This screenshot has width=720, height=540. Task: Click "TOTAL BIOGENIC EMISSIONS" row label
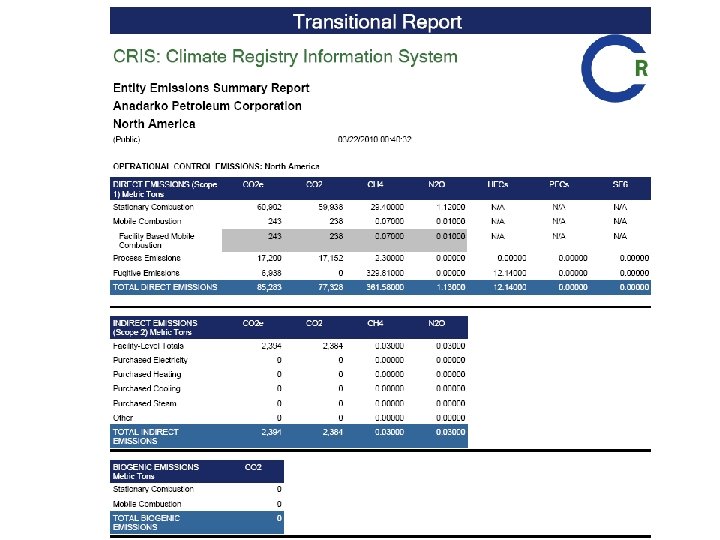[x=146, y=523]
